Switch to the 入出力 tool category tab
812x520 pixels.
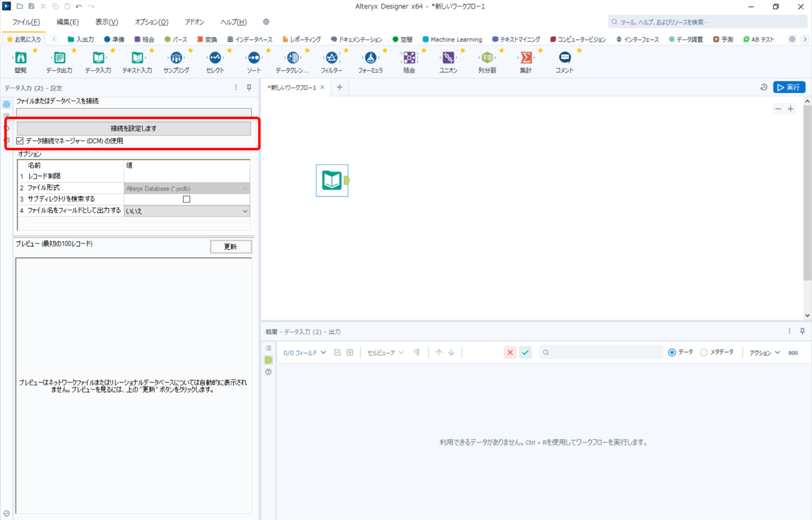tap(80, 39)
